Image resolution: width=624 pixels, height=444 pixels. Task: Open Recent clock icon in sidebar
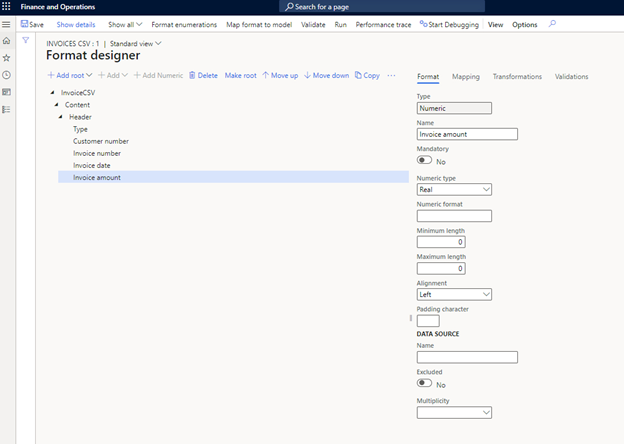pos(6,75)
